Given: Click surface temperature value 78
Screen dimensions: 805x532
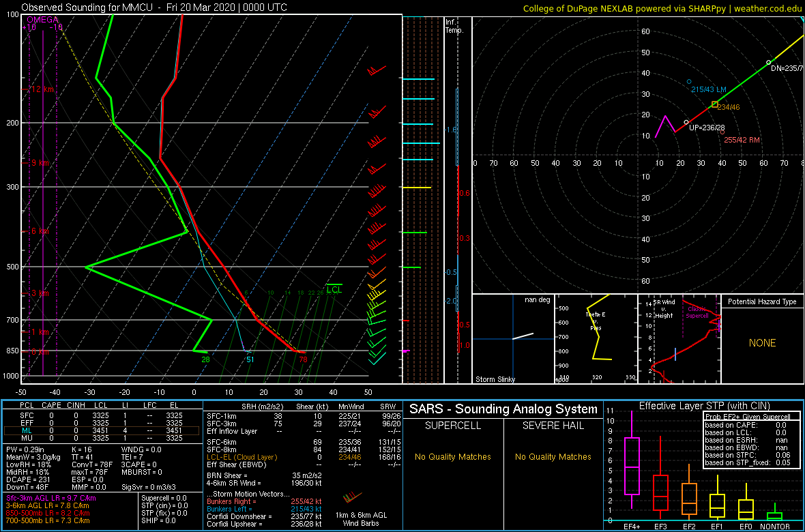Looking at the screenshot, I should coord(303,359).
